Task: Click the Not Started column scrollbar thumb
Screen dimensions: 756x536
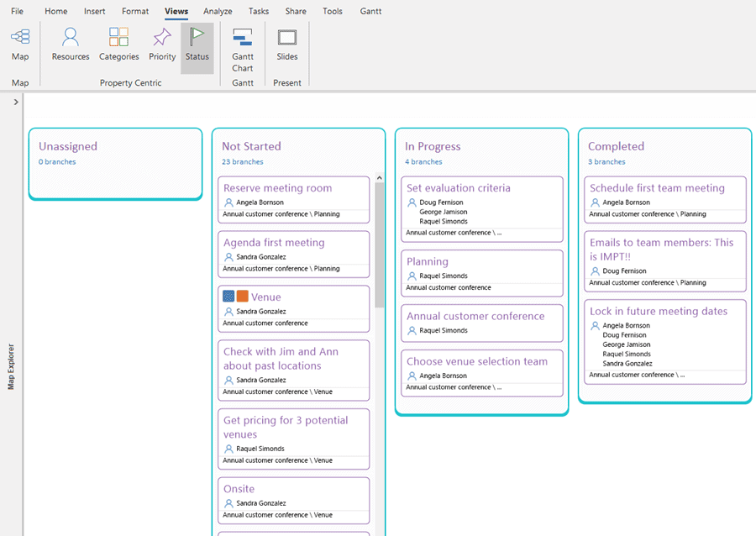Action: tap(380, 244)
